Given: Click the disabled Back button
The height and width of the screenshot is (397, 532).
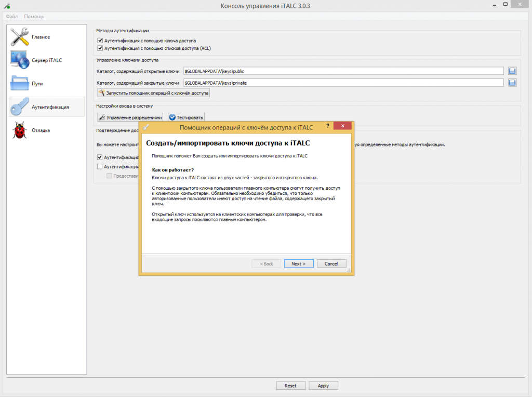Looking at the screenshot, I should click(x=267, y=263).
